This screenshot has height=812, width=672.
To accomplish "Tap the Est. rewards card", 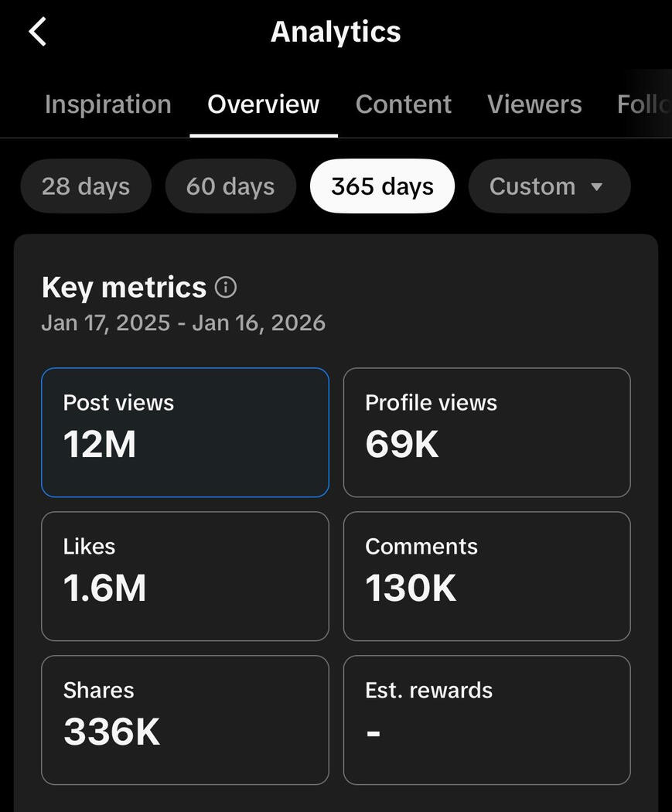I will (486, 720).
